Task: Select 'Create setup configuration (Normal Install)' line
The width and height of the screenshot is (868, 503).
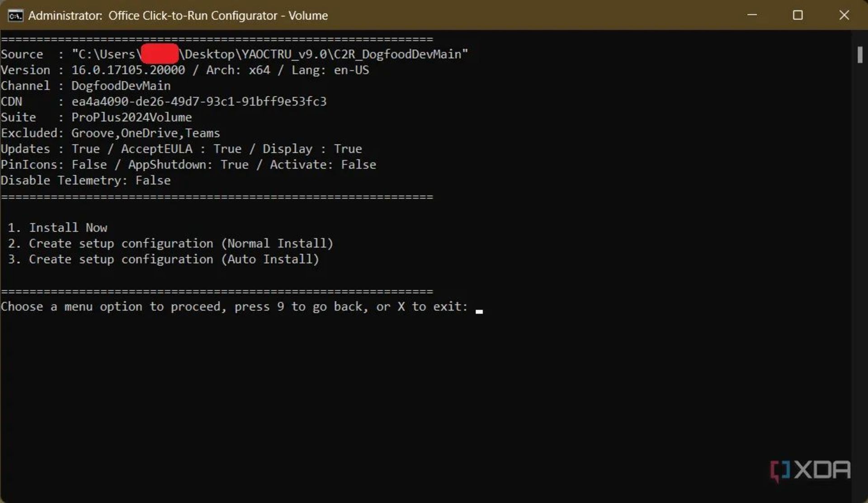Action: [x=181, y=243]
